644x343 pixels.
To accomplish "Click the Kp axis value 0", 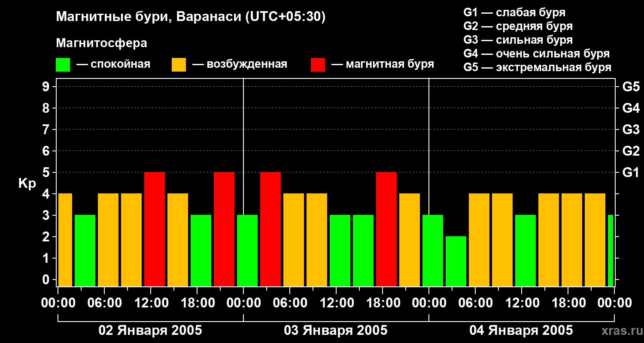I will pos(47,280).
